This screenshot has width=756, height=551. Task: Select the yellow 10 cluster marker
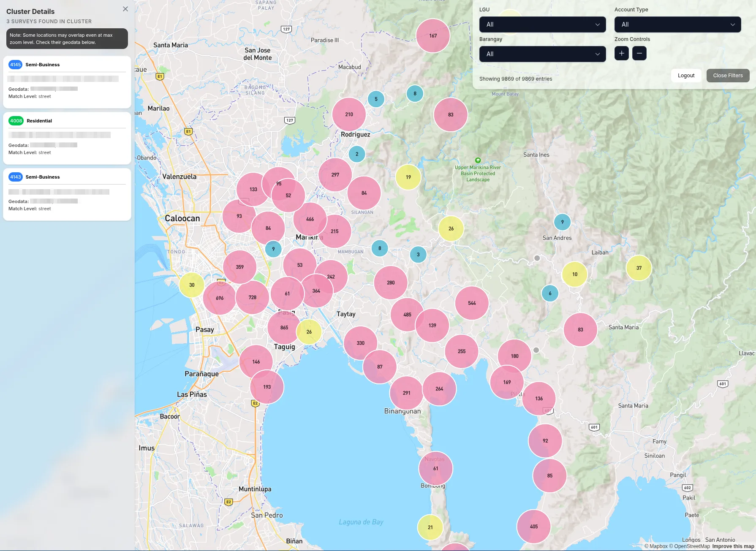(x=575, y=274)
